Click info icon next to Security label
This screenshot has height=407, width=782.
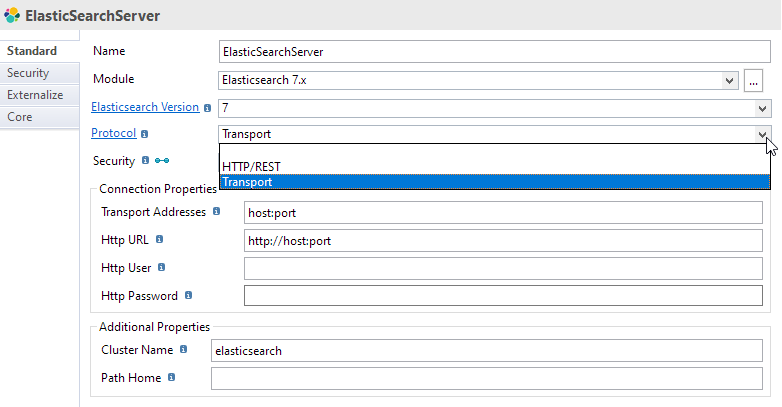coord(145,160)
